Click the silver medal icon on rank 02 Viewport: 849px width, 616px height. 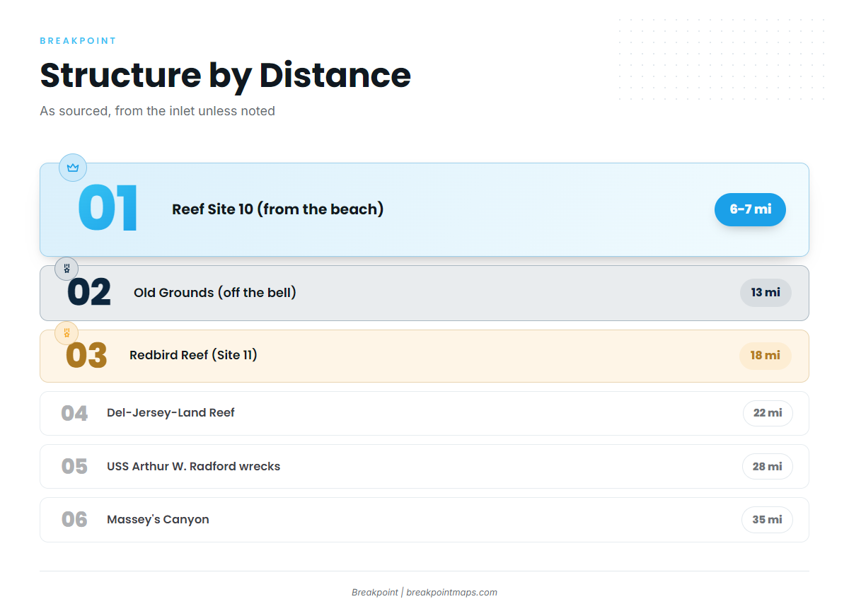(67, 269)
